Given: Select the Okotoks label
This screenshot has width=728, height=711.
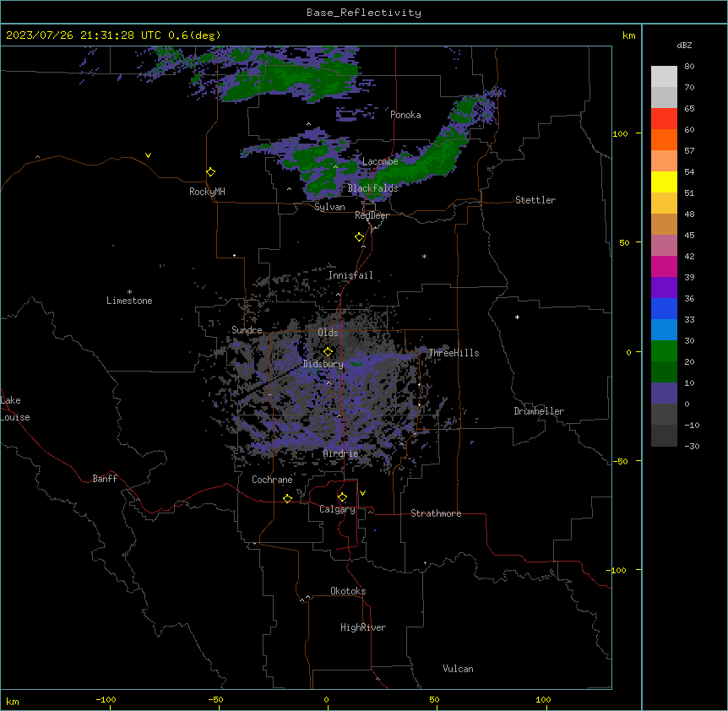Looking at the screenshot, I should 348,591.
